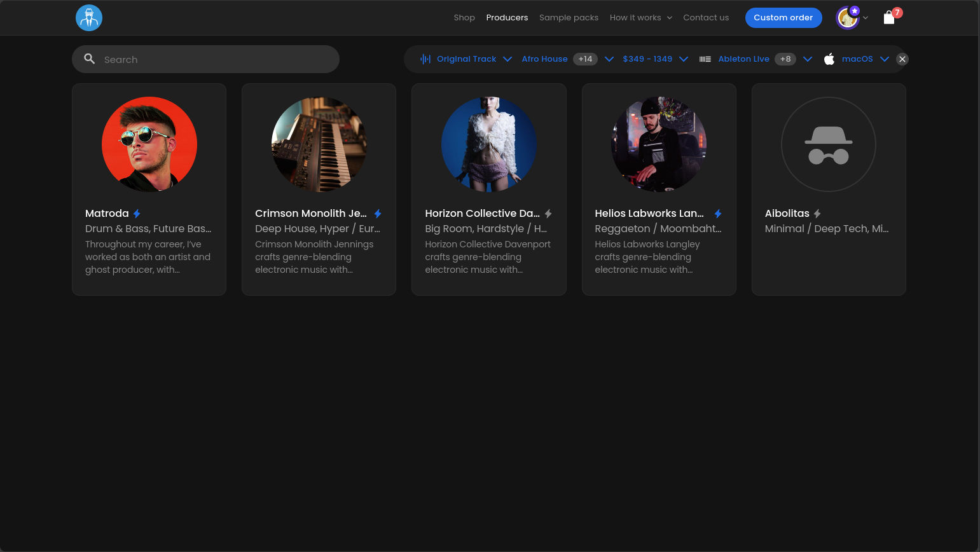Viewport: 980px width, 552px height.
Task: Expand the macOS platform dropdown
Action: click(x=884, y=59)
